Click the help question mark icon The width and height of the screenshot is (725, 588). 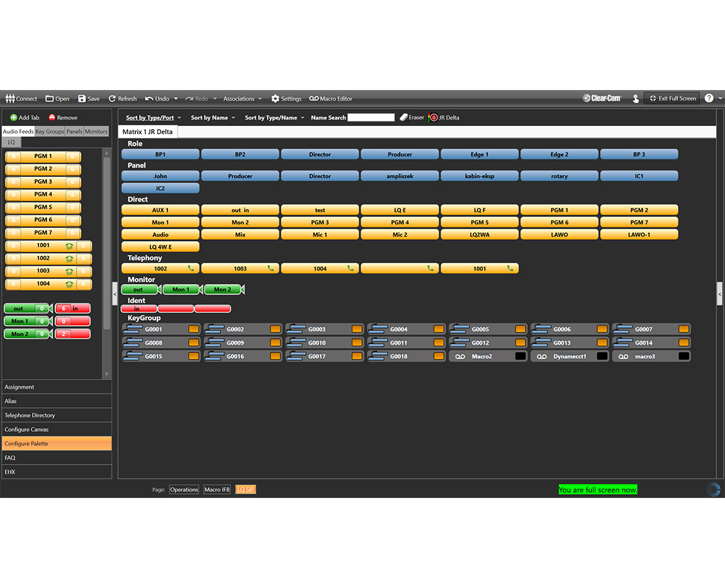[709, 98]
